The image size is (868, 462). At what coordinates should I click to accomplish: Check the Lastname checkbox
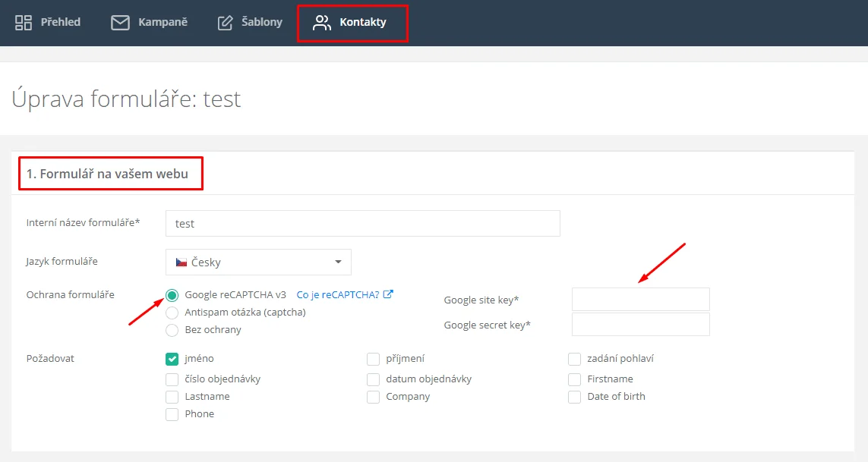tap(172, 398)
